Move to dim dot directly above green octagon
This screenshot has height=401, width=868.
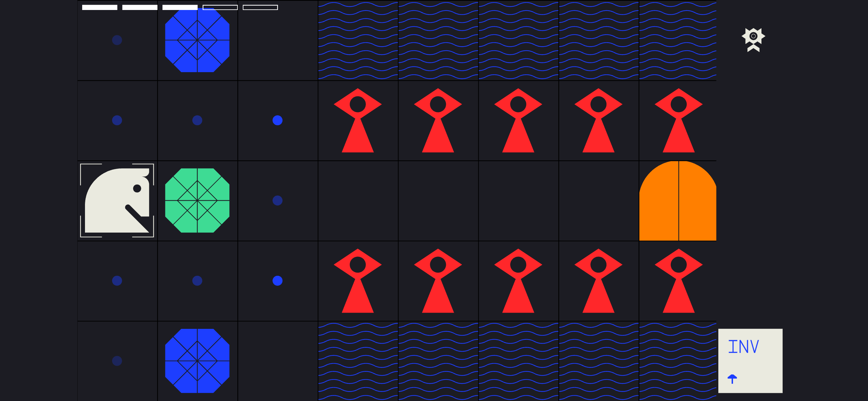(197, 120)
